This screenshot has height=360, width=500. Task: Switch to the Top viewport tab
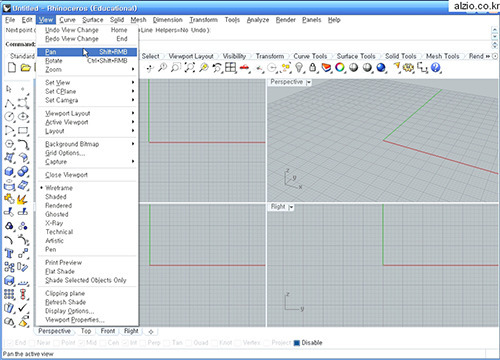pyautogui.click(x=86, y=331)
